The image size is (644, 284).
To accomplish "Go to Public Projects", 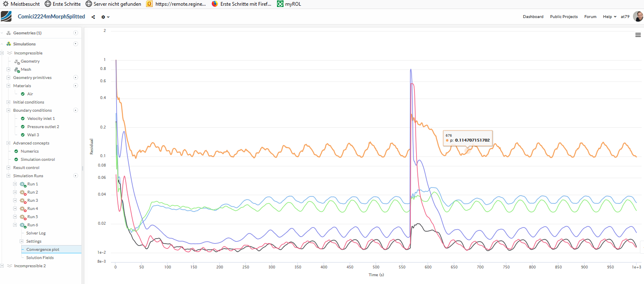I will click(564, 17).
